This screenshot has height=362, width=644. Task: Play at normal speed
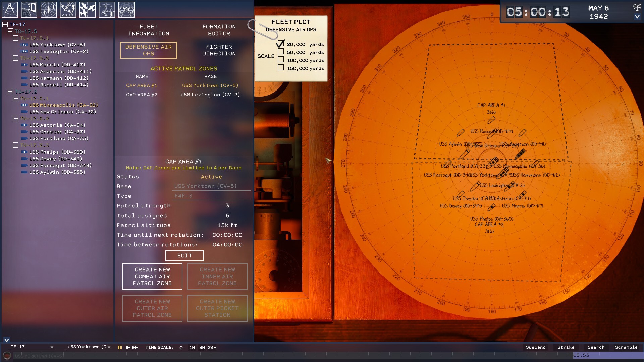coord(128,348)
